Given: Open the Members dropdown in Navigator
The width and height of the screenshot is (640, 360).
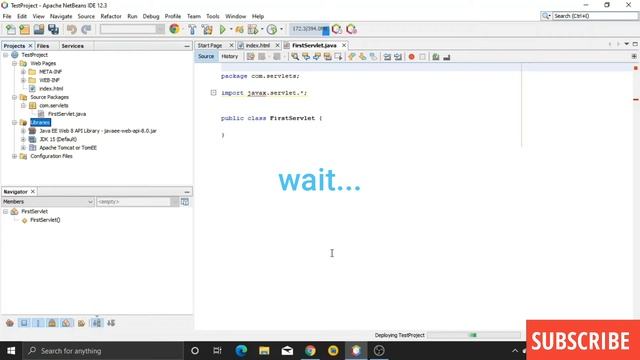Looking at the screenshot, I should [x=48, y=202].
